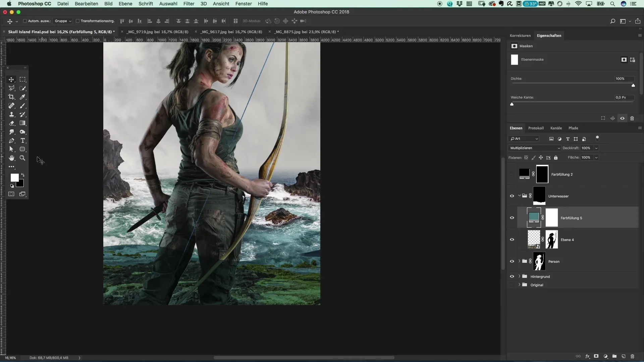The width and height of the screenshot is (644, 362).
Task: Switch to the Korrekturen tab
Action: click(x=520, y=36)
